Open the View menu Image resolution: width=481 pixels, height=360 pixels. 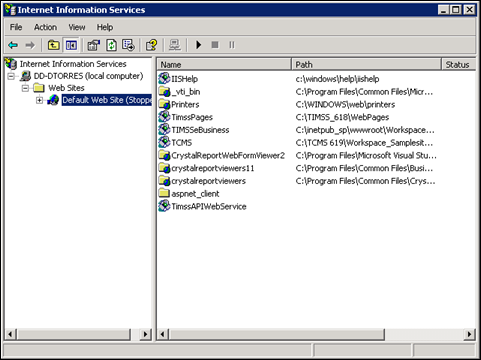pos(77,27)
